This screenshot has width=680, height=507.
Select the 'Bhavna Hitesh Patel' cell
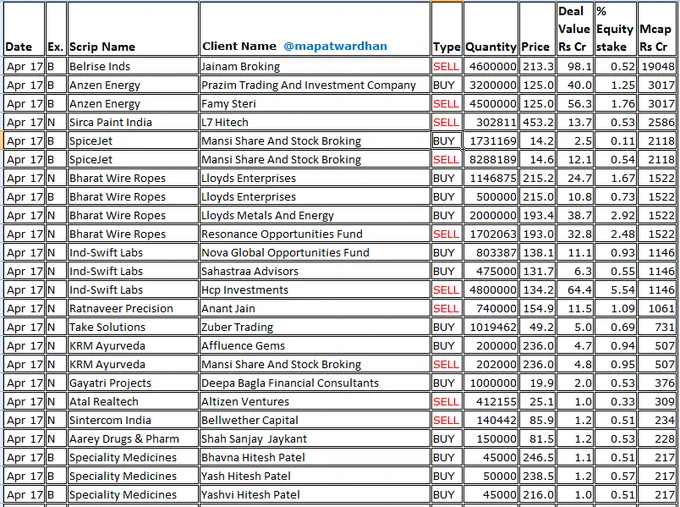[315, 458]
